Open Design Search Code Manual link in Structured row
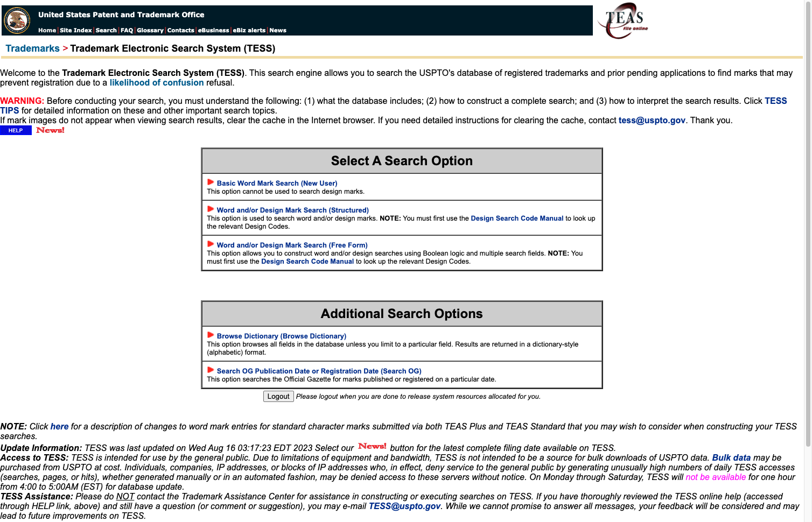The height and width of the screenshot is (522, 812). coord(517,218)
